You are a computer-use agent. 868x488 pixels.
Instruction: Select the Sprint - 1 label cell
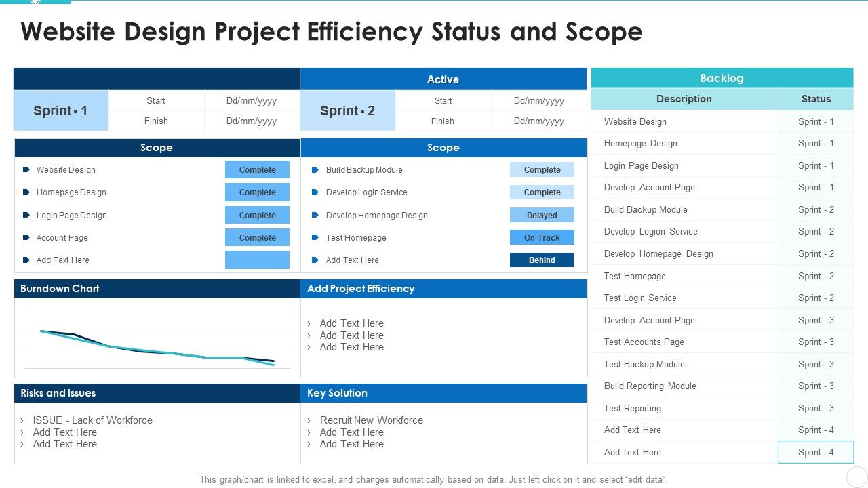click(x=60, y=110)
